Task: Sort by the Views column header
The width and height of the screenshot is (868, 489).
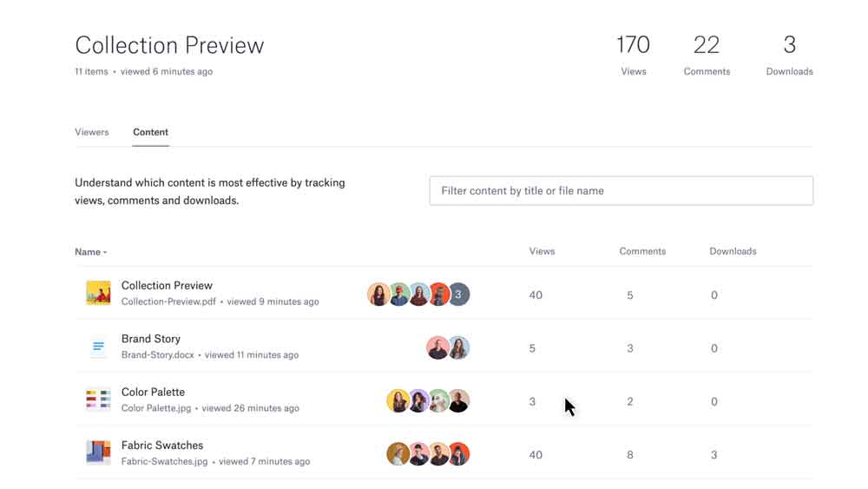Action: (542, 251)
